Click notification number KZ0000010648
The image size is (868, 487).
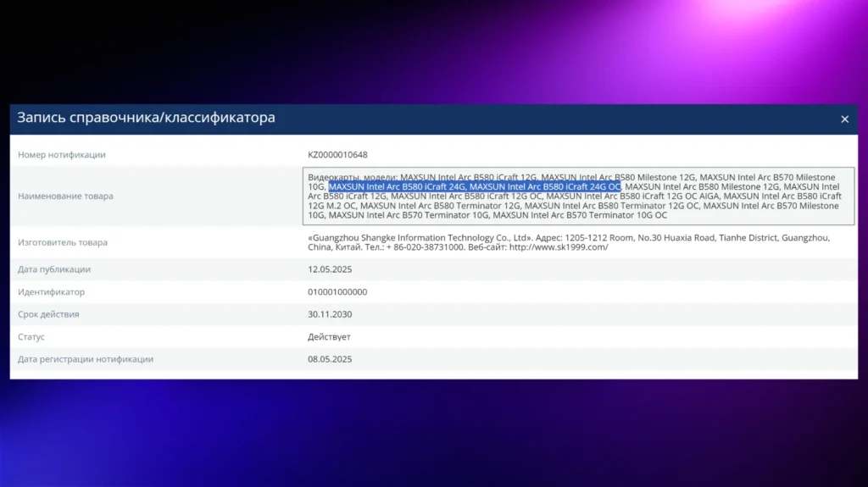click(x=337, y=154)
